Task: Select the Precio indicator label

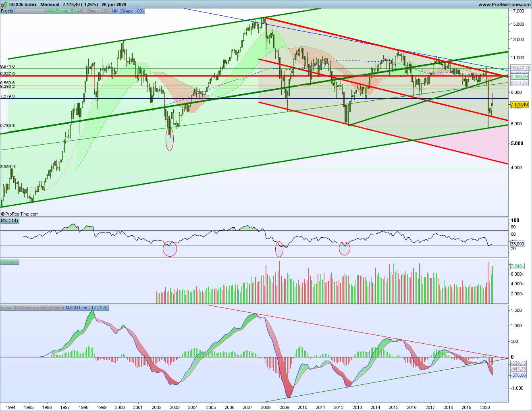Action: coord(7,11)
